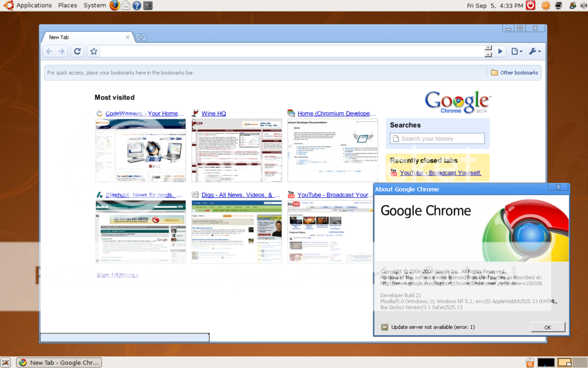588x368 pixels.
Task: Click the volume speaker icon
Action: click(583, 6)
